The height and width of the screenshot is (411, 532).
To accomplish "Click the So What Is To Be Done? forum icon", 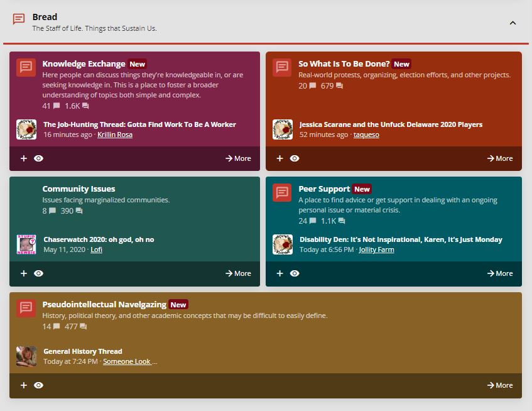I will (x=282, y=67).
